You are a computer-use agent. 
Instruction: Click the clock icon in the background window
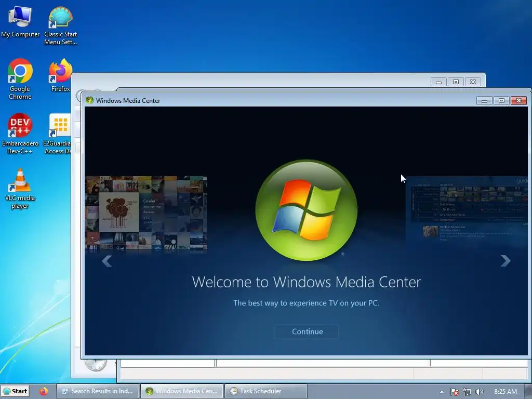[96, 364]
